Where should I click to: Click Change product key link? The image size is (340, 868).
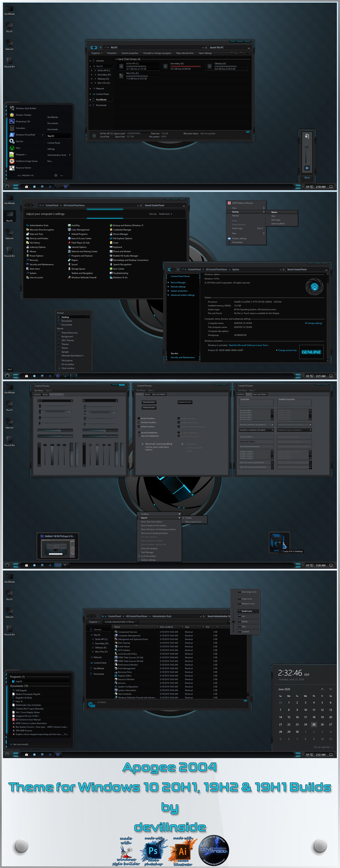click(x=287, y=350)
